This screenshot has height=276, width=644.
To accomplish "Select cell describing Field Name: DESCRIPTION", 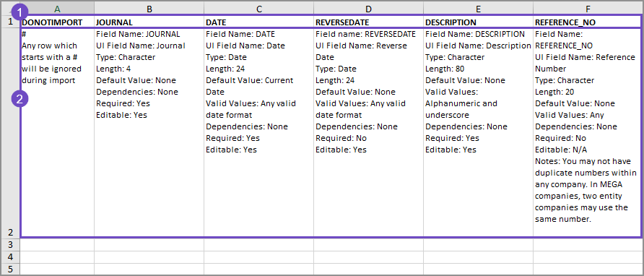I will pyautogui.click(x=478, y=133).
